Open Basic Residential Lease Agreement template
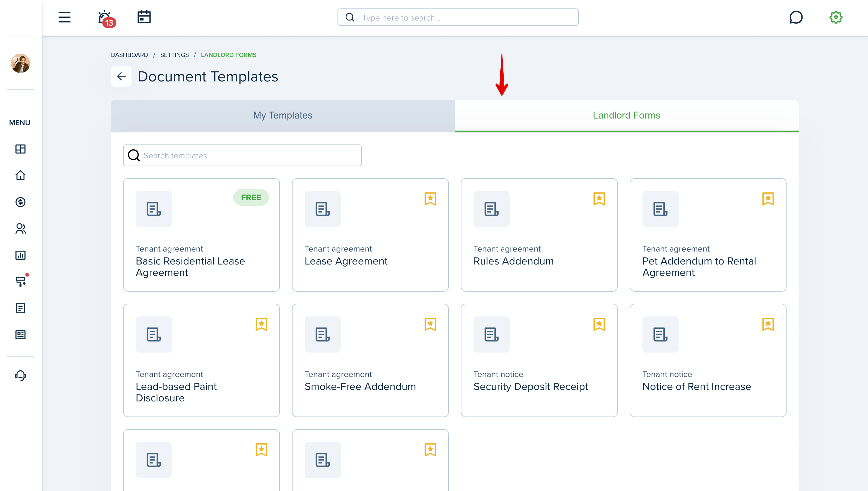The height and width of the screenshot is (491, 868). pos(201,235)
